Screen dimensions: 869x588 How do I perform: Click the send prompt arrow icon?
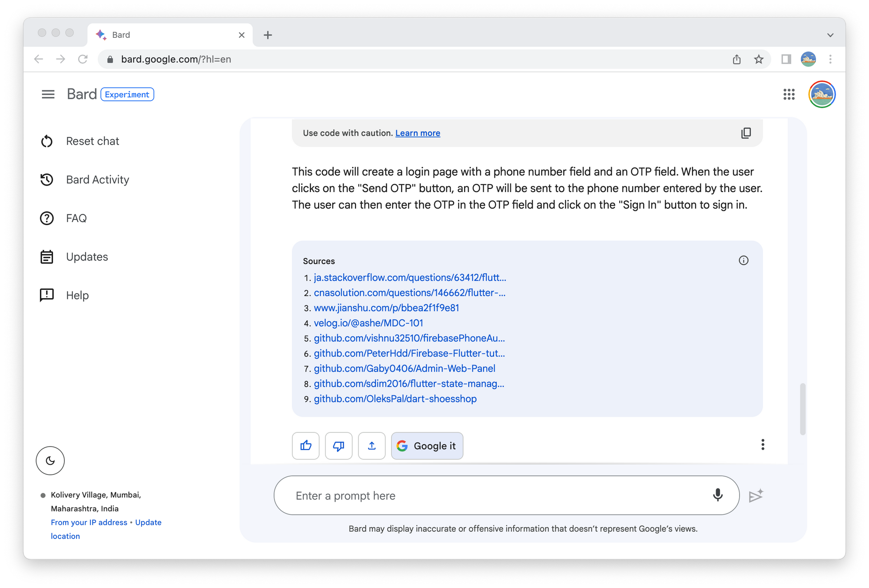[x=756, y=496]
